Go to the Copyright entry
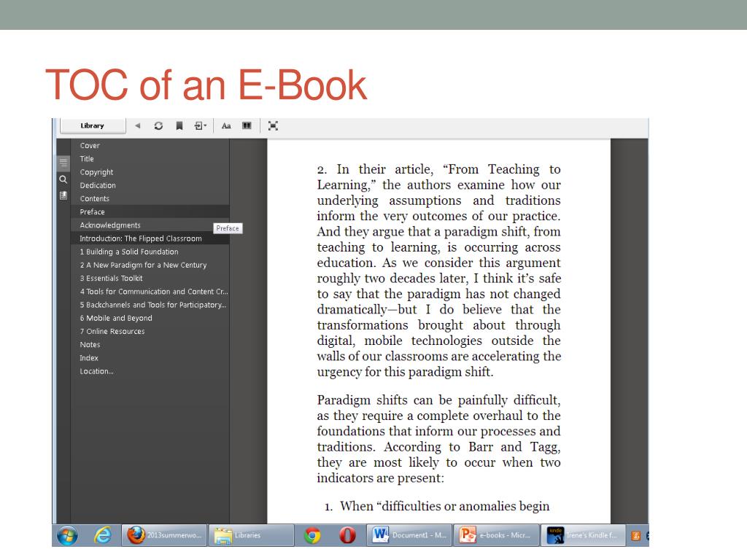 150,172
